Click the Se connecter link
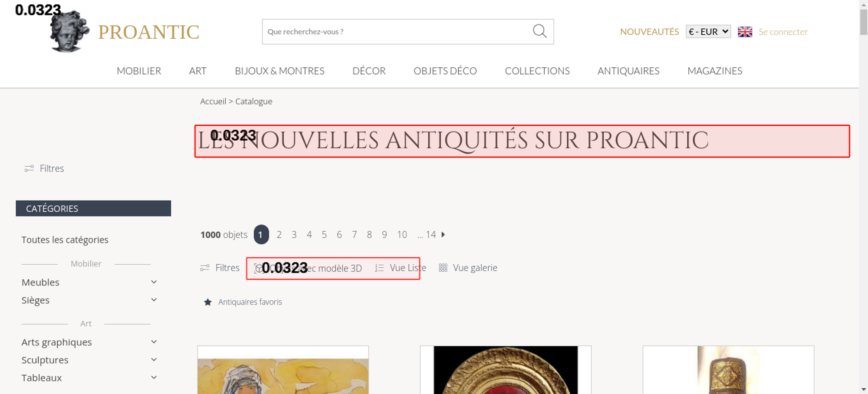 point(783,32)
